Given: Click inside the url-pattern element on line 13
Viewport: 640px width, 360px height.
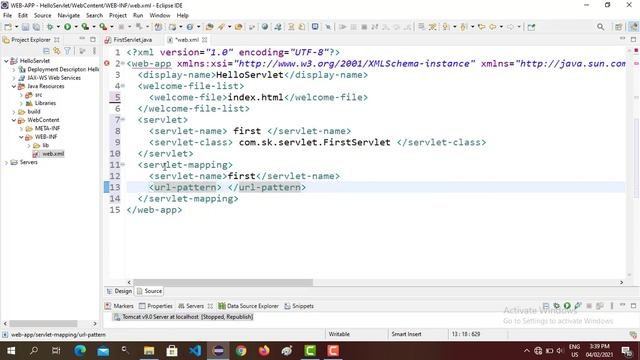Looking at the screenshot, I should (x=224, y=187).
